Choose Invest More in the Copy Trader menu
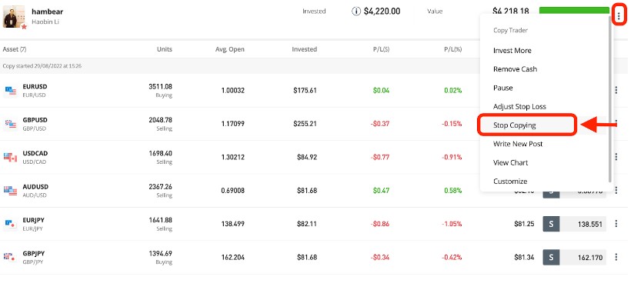 (512, 51)
